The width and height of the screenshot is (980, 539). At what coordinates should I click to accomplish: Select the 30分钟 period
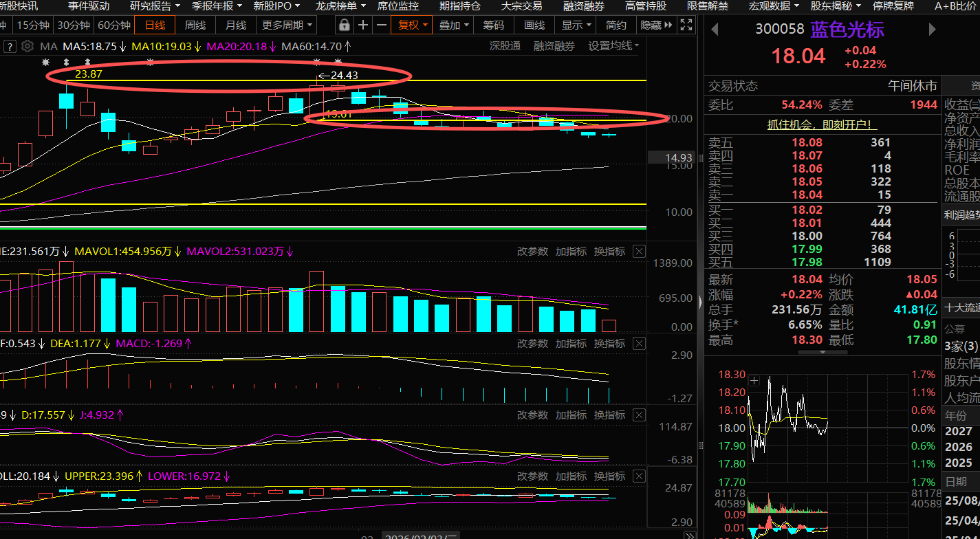point(74,25)
